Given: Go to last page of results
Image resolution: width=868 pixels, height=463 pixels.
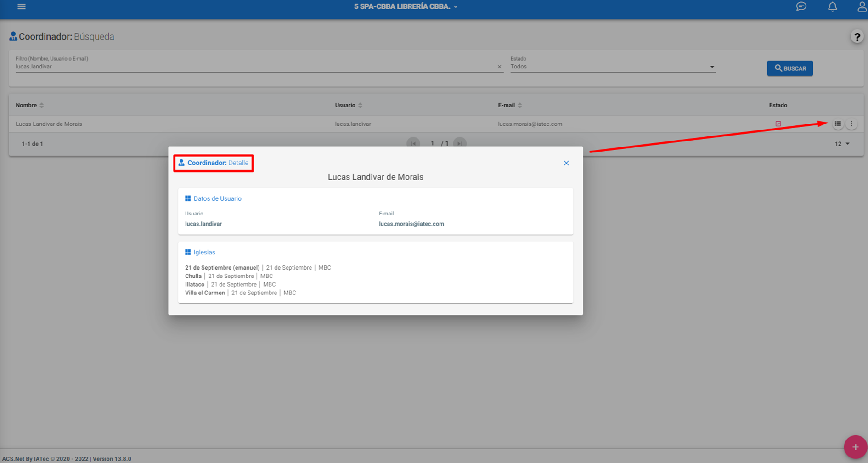Looking at the screenshot, I should tap(460, 143).
